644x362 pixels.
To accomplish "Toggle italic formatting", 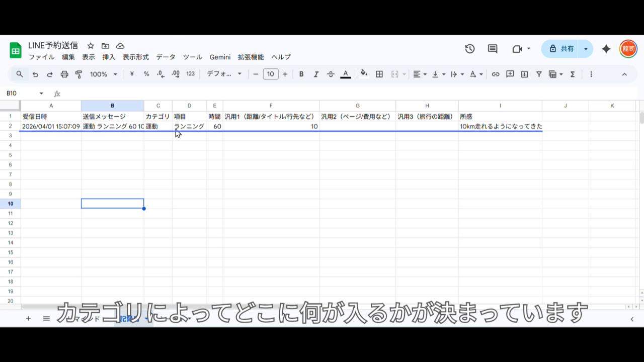I will tap(316, 74).
